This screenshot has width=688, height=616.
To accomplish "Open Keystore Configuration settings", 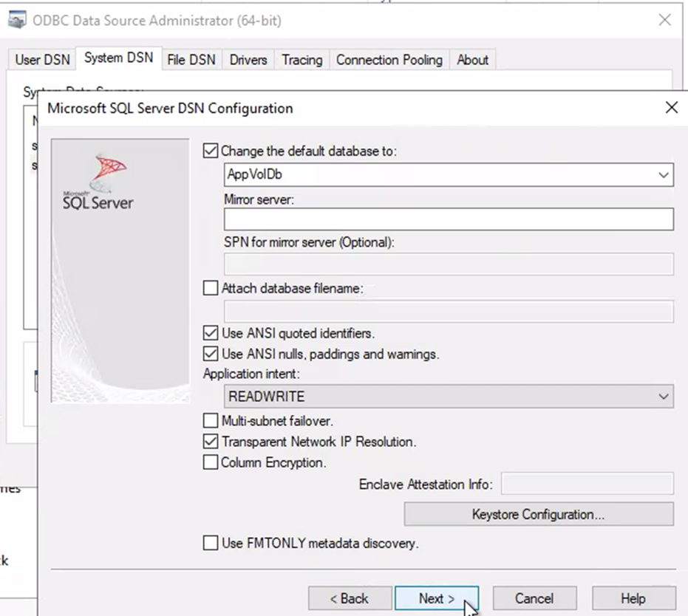I will coord(538,514).
